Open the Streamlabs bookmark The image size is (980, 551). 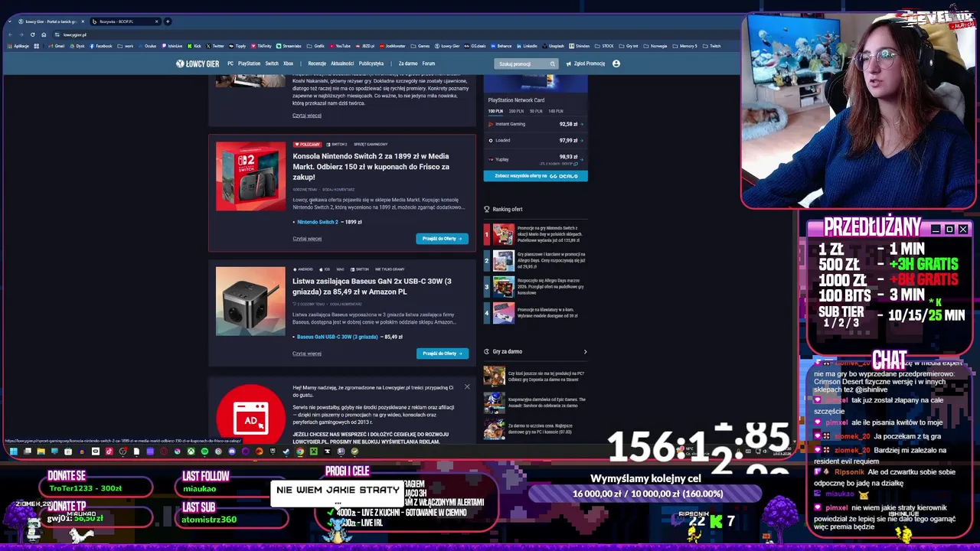[x=289, y=46]
